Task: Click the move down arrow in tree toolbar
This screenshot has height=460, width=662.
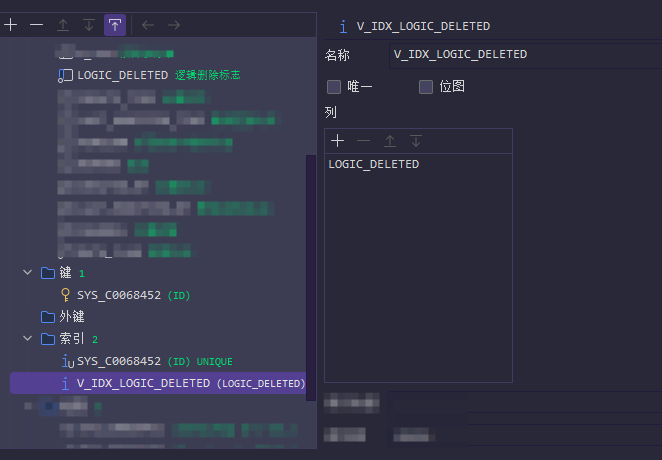Action: [x=89, y=25]
